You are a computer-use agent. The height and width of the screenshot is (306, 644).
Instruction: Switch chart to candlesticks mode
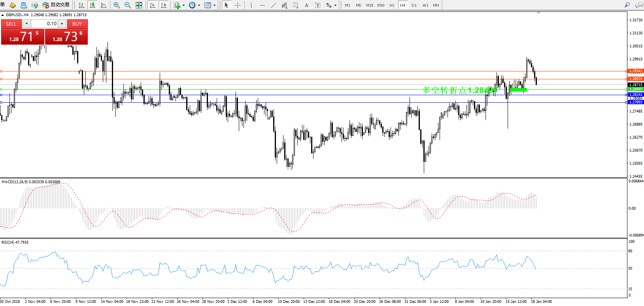93,5
